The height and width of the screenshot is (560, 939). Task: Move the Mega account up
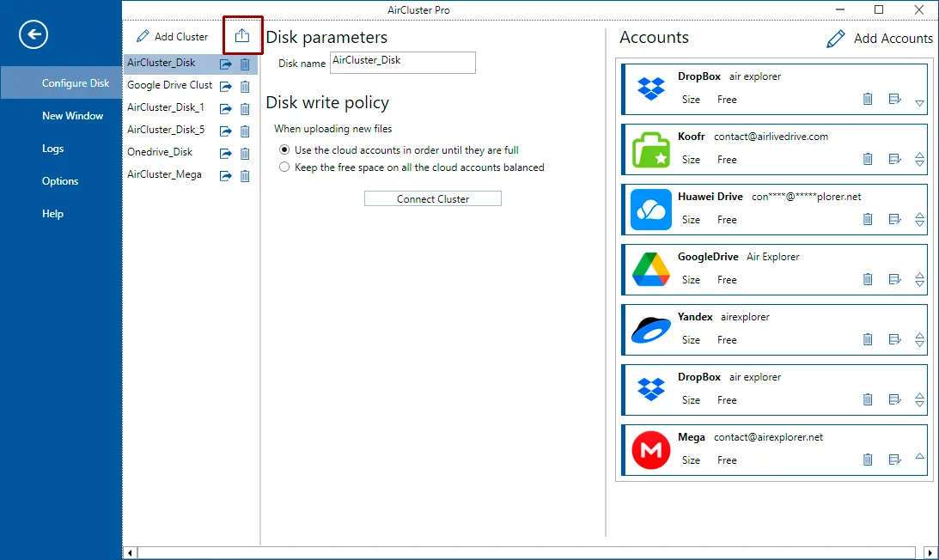tap(920, 456)
